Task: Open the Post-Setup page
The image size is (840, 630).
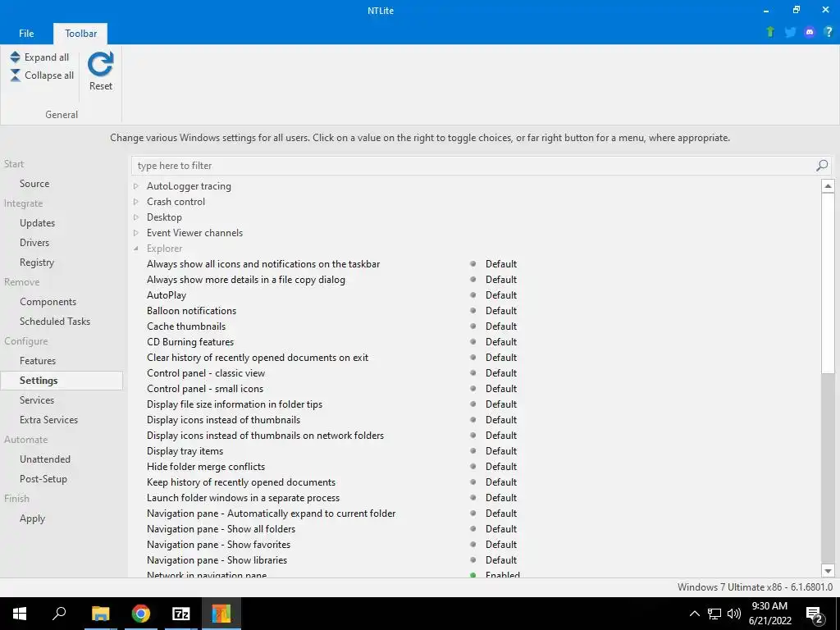Action: point(43,479)
